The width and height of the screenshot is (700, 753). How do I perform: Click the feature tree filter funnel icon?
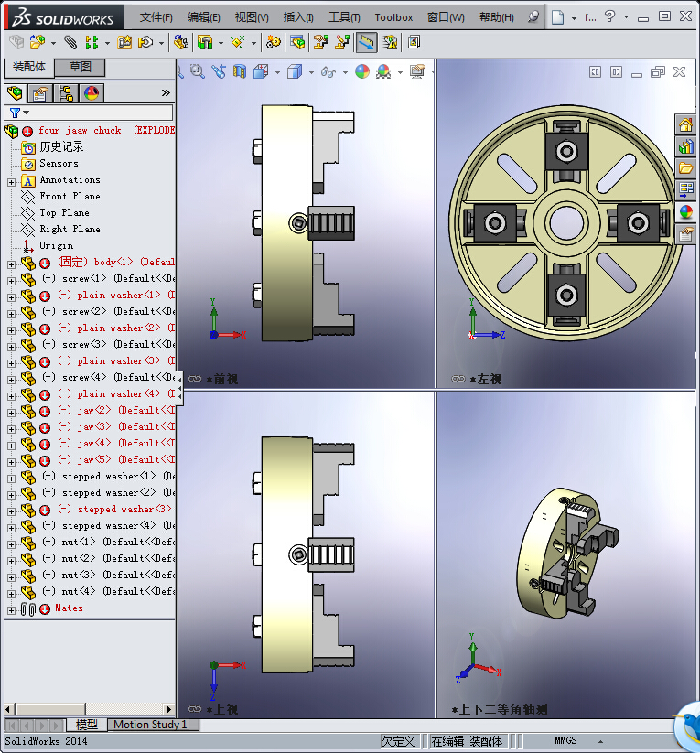(15, 113)
